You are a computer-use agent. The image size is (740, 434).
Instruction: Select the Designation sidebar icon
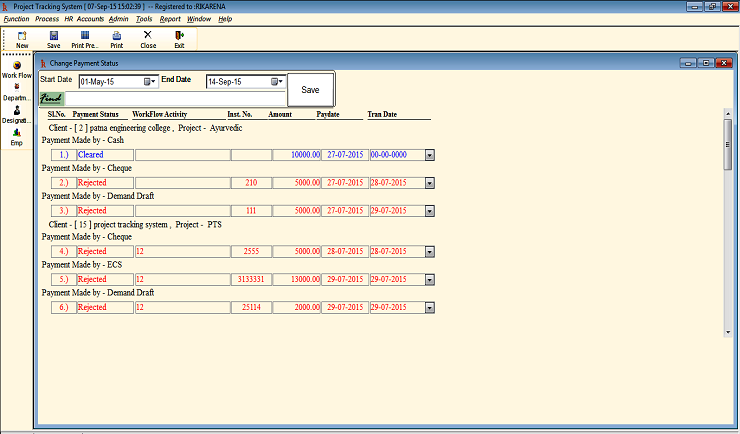(17, 115)
